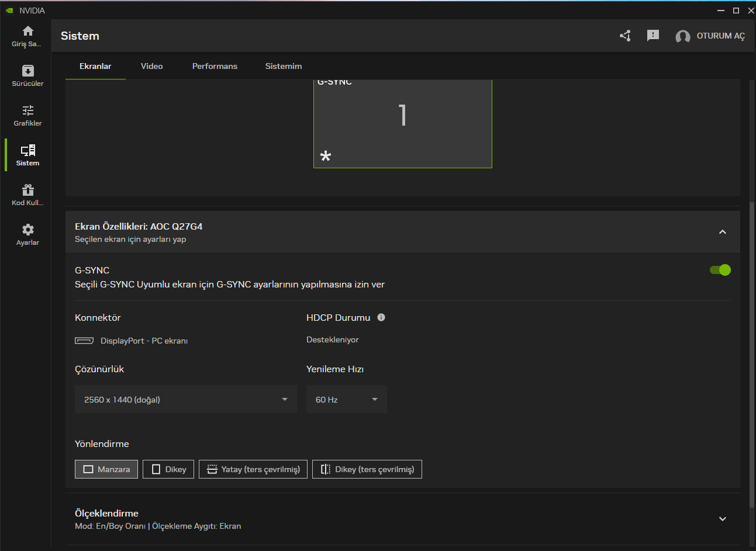Viewport: 756px width, 551px height.
Task: Open the Yenileme Hızı 60 Hz dropdown
Action: point(347,399)
